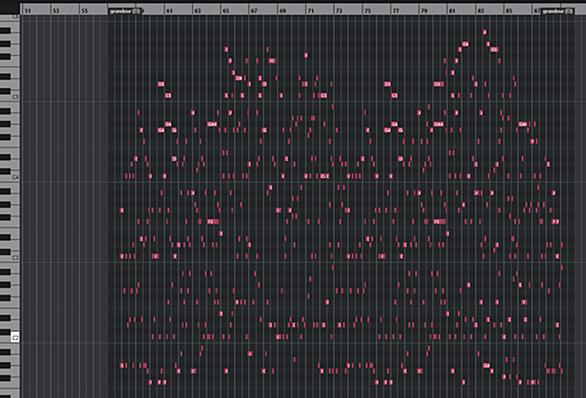Click bar 79 in the ruler

click(x=424, y=11)
